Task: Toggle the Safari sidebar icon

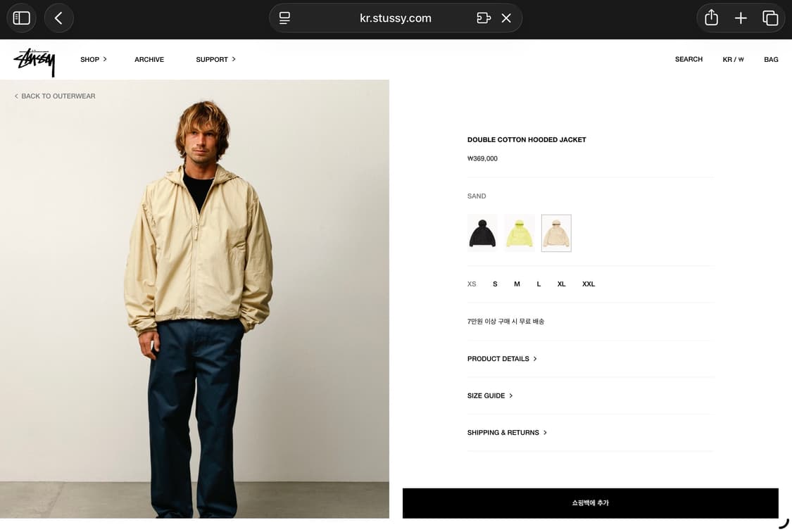Action: click(22, 18)
